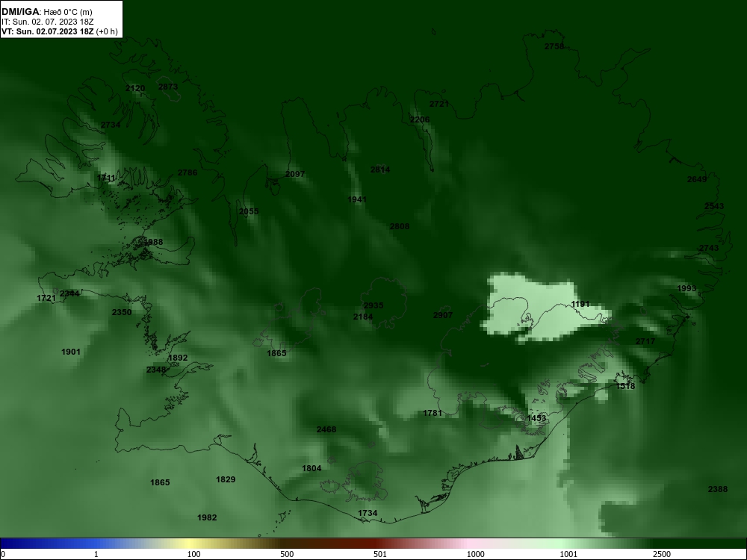Select the 1941 value label

(357, 199)
